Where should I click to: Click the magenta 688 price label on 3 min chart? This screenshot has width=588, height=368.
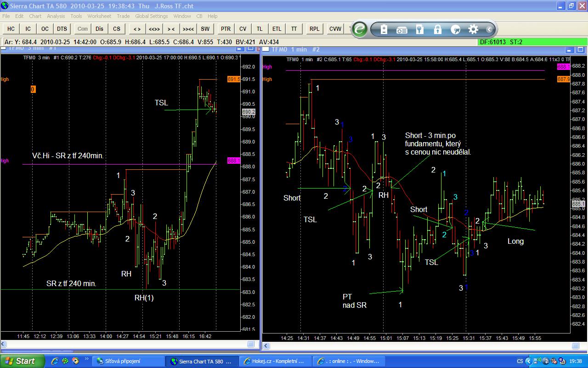(x=234, y=161)
